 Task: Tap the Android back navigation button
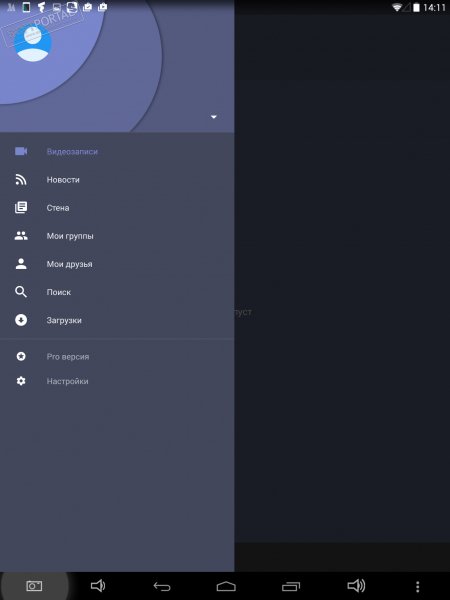162,586
